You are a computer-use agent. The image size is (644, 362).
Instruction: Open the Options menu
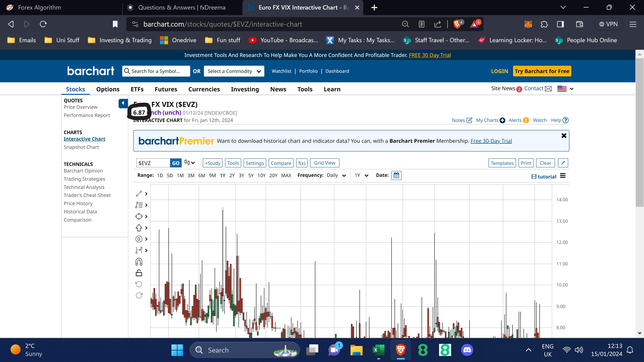pos(108,89)
